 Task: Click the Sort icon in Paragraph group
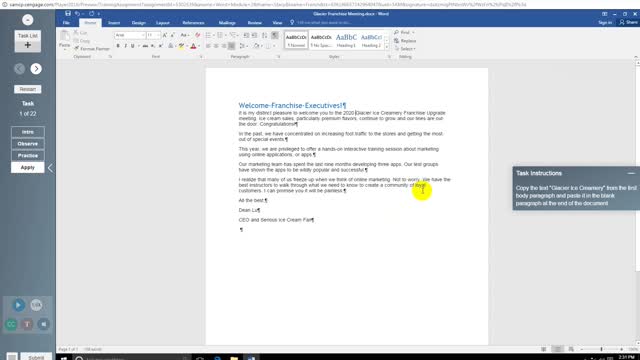click(264, 35)
